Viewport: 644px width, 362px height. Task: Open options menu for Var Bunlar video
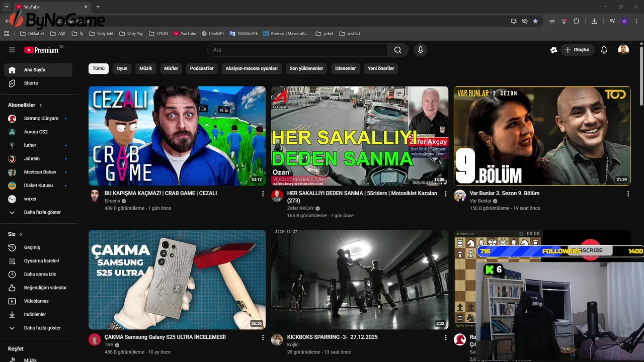point(628,194)
